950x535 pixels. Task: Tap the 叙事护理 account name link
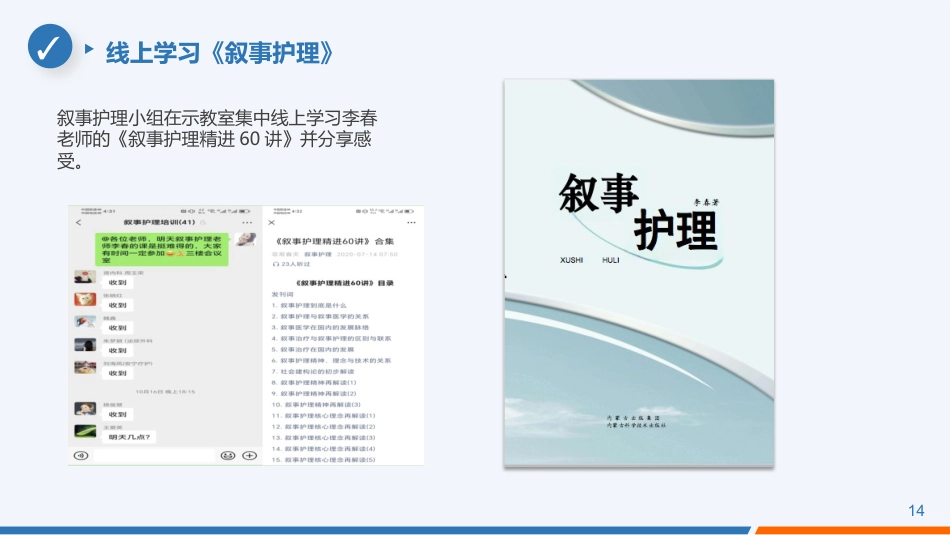tap(317, 254)
